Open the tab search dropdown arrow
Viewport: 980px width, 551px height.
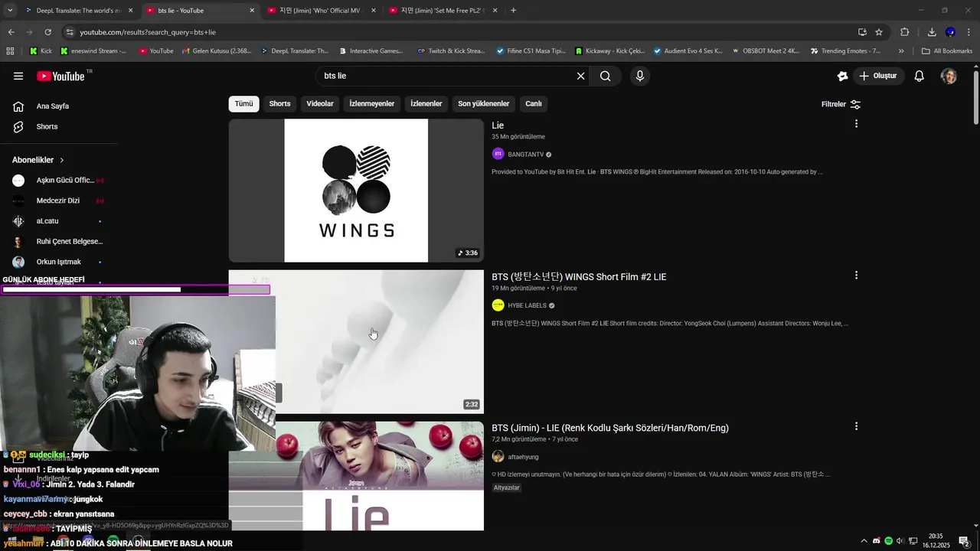[x=10, y=11]
